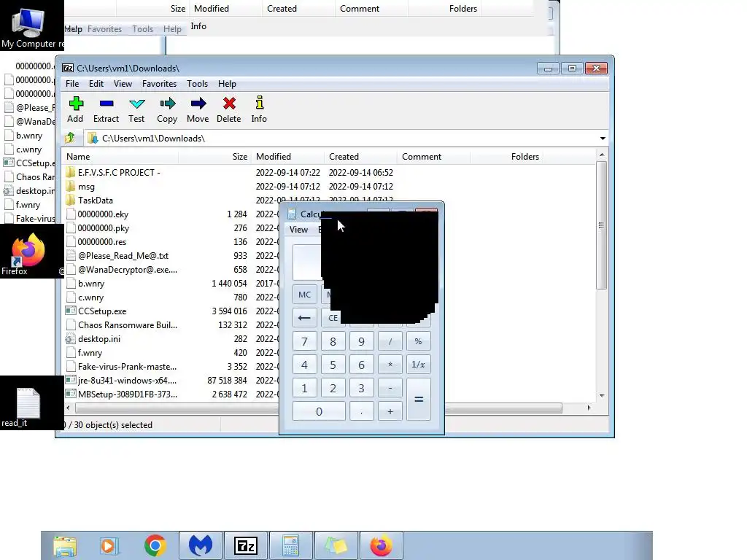The width and height of the screenshot is (747, 560).
Task: Click the Add toolbar icon in 7-Zip
Action: [76, 109]
